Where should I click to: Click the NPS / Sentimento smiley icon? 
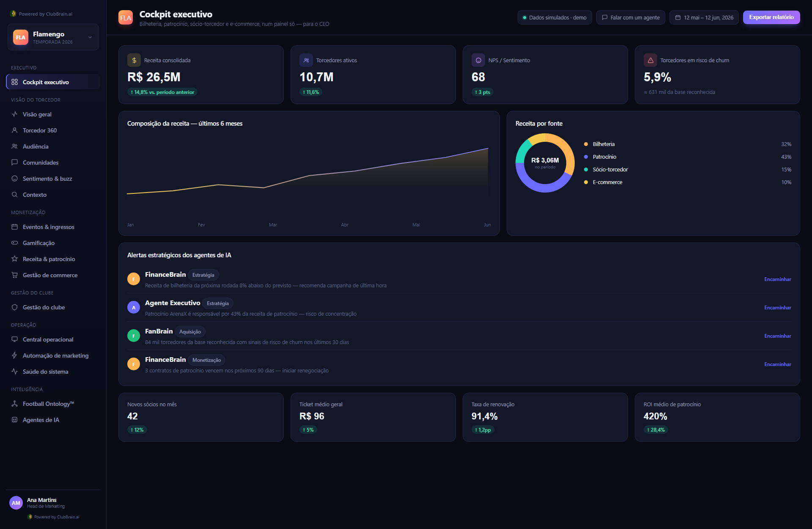478,60
